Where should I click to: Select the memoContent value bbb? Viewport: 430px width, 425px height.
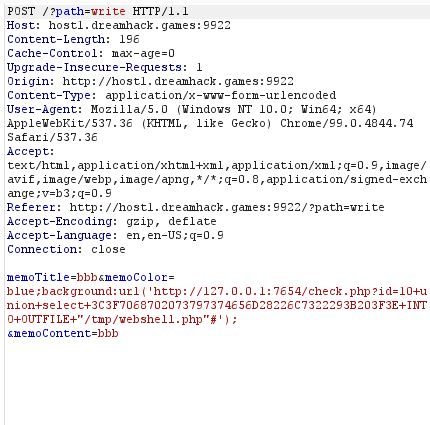pos(108,334)
